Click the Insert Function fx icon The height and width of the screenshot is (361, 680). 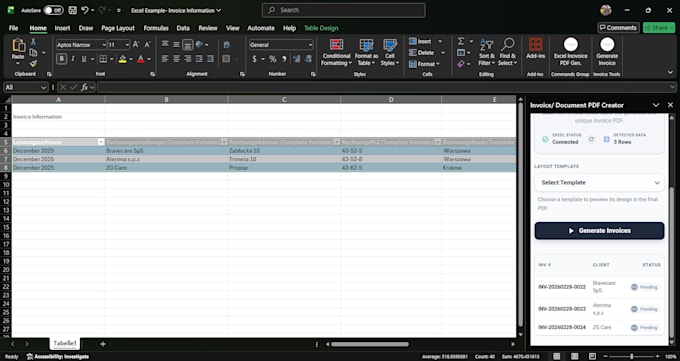[x=85, y=87]
